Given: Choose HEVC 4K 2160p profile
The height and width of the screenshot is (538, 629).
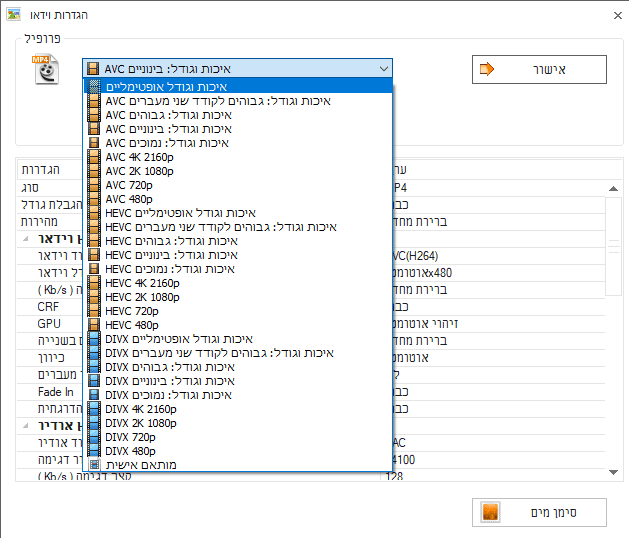Looking at the screenshot, I should [237, 283].
